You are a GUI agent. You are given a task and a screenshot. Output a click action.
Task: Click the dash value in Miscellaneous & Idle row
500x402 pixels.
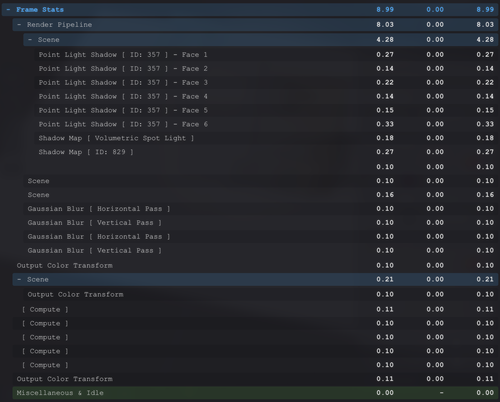click(x=441, y=393)
